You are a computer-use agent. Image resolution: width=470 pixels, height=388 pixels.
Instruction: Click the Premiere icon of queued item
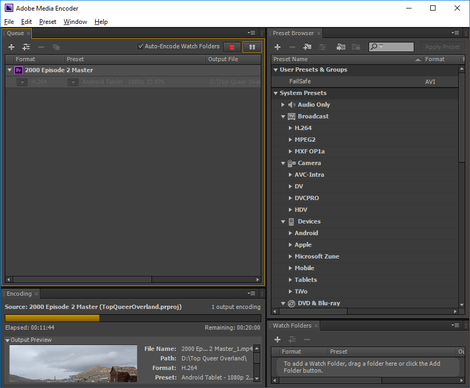[x=19, y=70]
